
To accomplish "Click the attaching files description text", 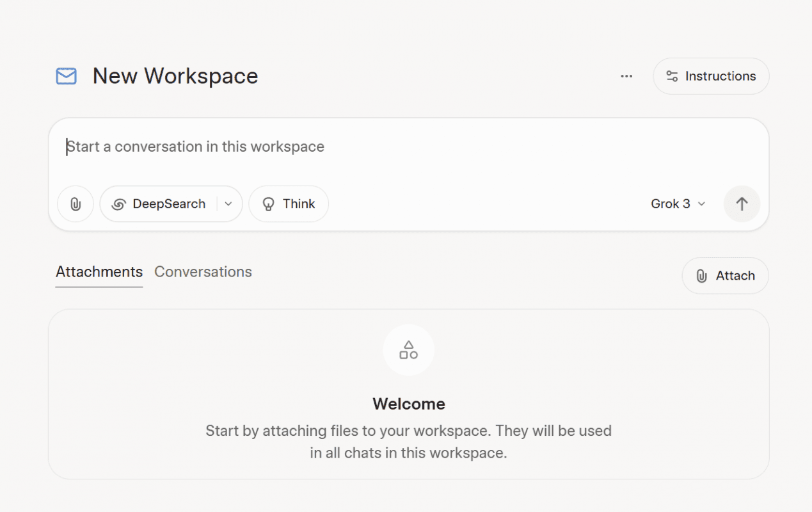I will [x=408, y=442].
